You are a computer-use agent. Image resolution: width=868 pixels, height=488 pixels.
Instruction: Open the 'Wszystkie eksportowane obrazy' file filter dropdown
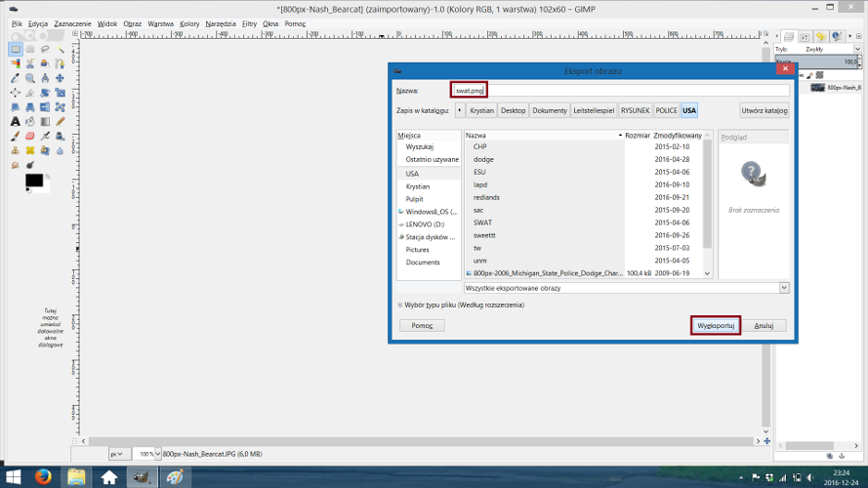click(x=626, y=288)
